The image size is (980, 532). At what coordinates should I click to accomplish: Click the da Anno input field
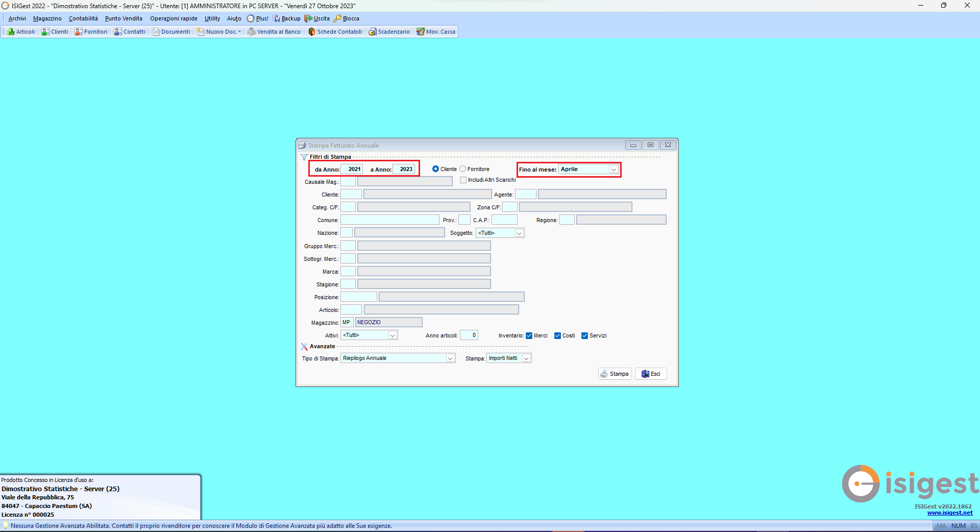pyautogui.click(x=352, y=169)
